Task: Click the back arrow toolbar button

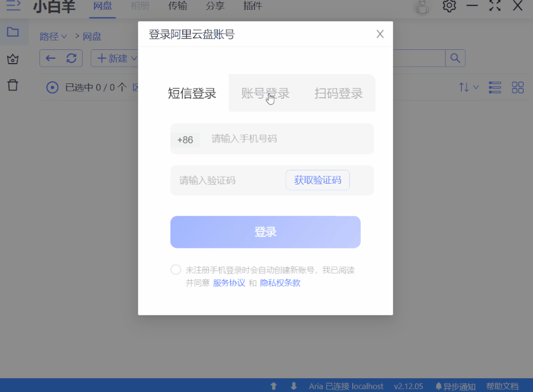Action: pyautogui.click(x=51, y=58)
